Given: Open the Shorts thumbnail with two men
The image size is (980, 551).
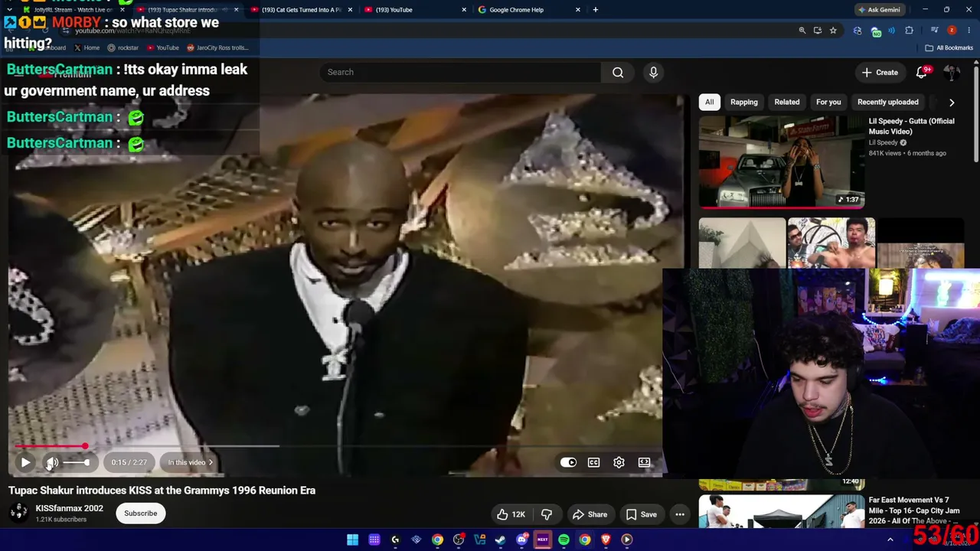Looking at the screenshot, I should point(831,243).
